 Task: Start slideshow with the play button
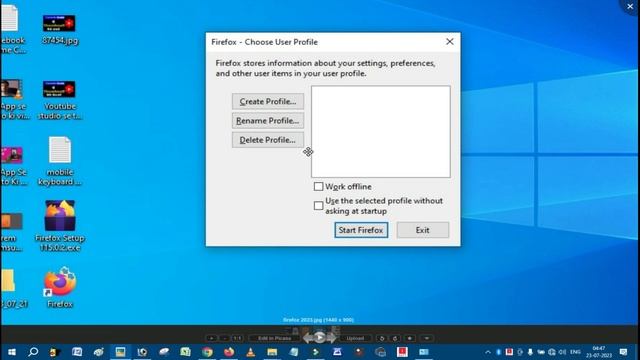tap(320, 338)
